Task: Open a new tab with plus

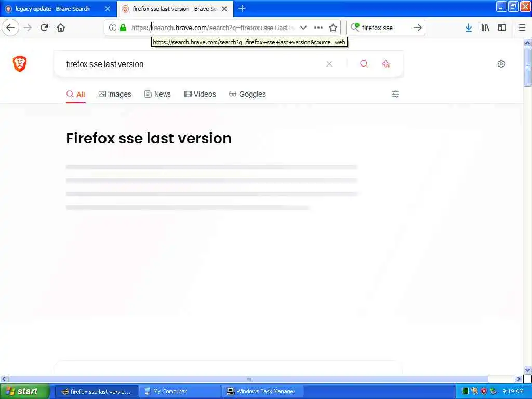Action: (x=242, y=8)
